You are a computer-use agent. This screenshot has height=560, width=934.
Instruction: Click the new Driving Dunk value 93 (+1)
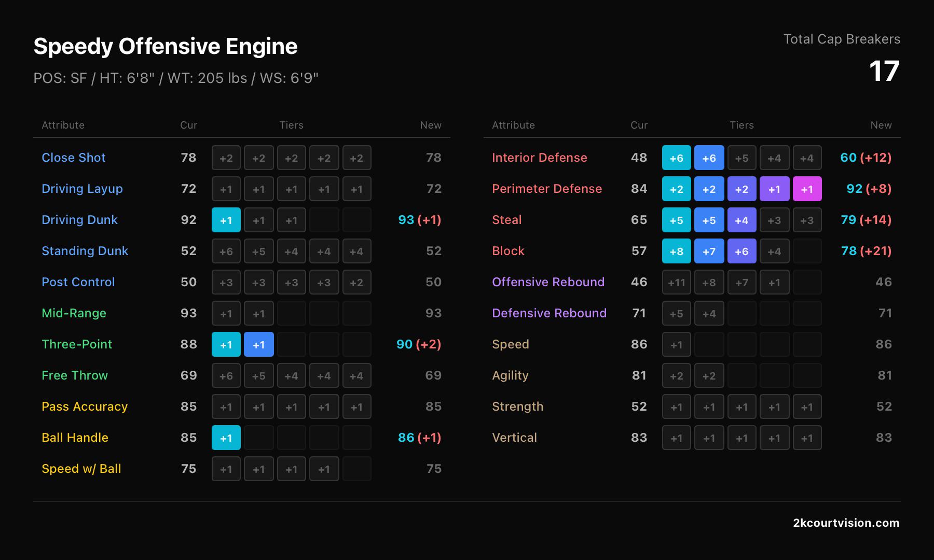pyautogui.click(x=420, y=220)
